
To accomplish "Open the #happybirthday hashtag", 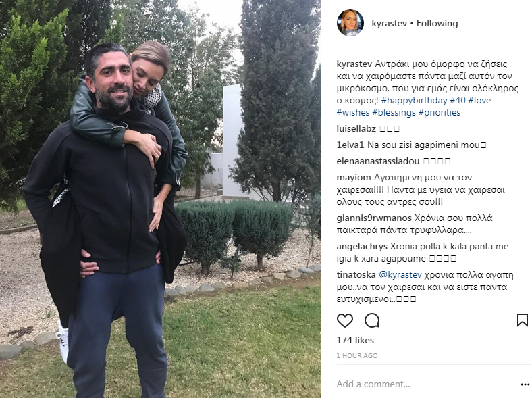I will click(x=415, y=100).
